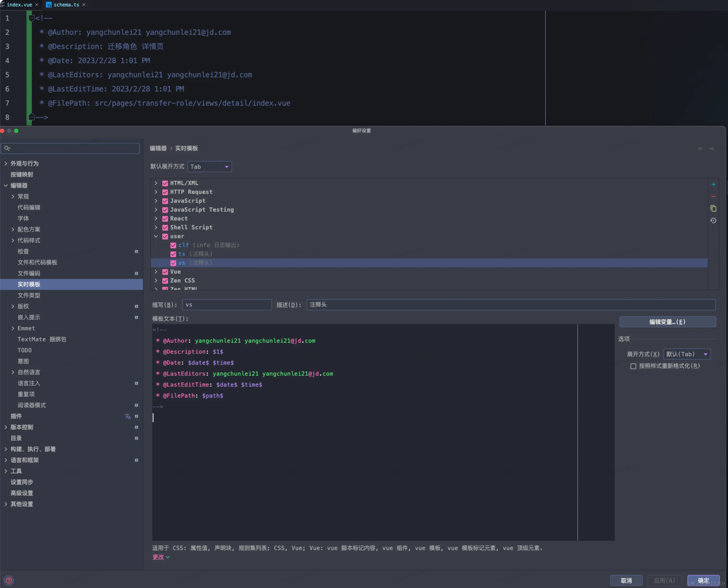The width and height of the screenshot is (728, 588).
Task: Switch to the schema.ts tab
Action: [x=66, y=5]
